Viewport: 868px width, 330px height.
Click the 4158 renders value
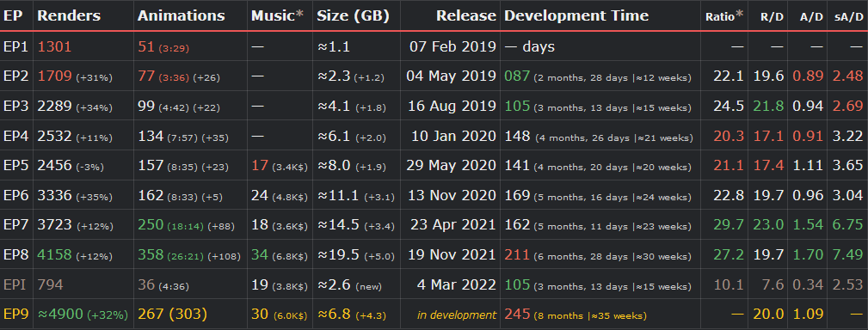coord(54,255)
